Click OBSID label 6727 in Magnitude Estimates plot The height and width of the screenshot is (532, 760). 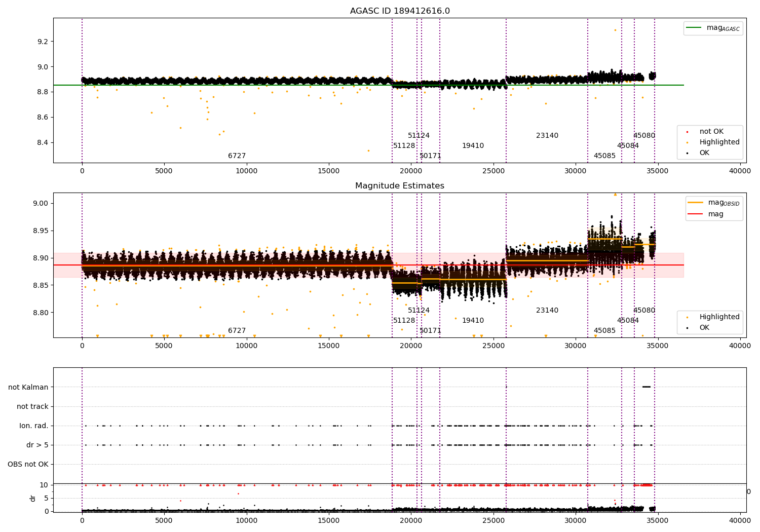(x=237, y=331)
